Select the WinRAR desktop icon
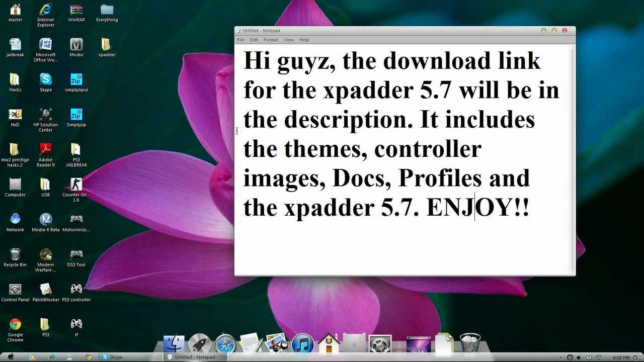 76,14
